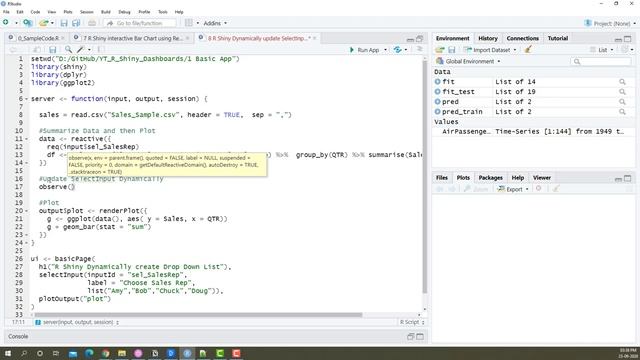Inspect fit_test object with magnifier icon
The image size is (640, 360).
point(622,92)
